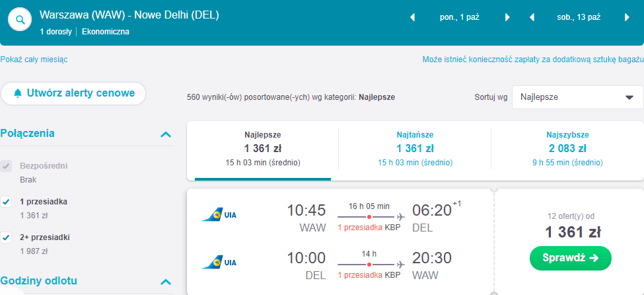Toggle the Bezpośredni checkbox
Image resolution: width=644 pixels, height=295 pixels.
(x=7, y=166)
